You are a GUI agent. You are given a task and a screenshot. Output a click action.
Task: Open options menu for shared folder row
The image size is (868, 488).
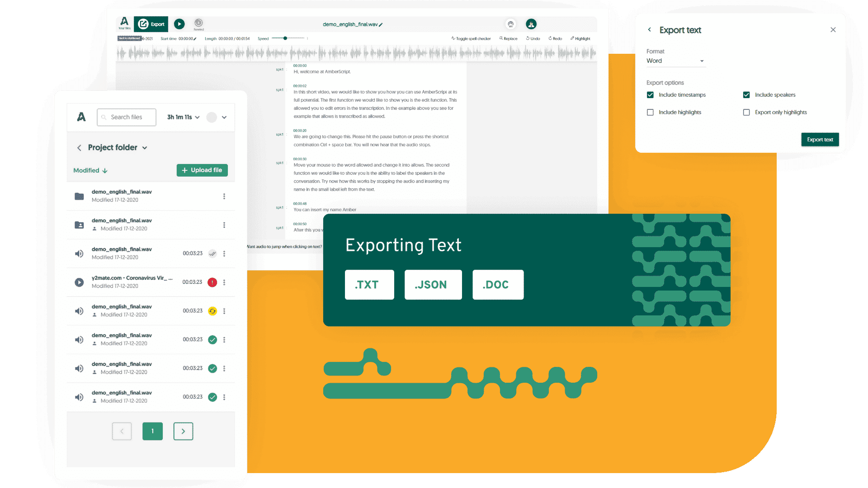pos(224,225)
